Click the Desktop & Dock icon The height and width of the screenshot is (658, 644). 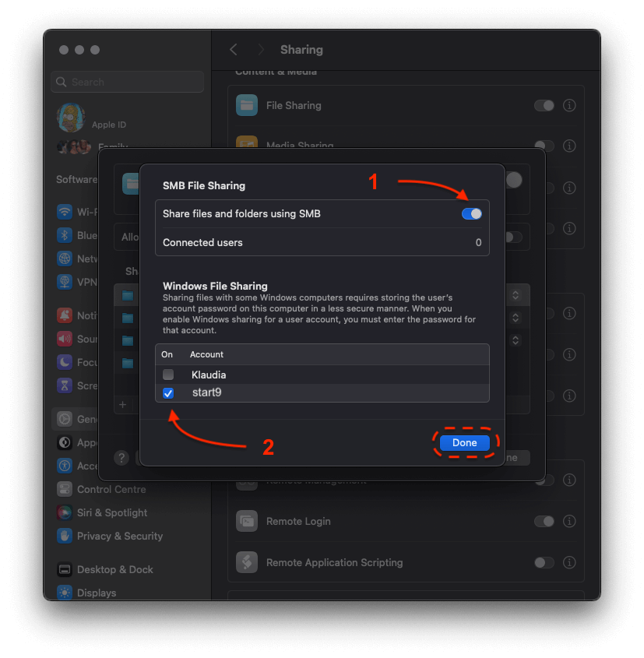[x=65, y=569]
